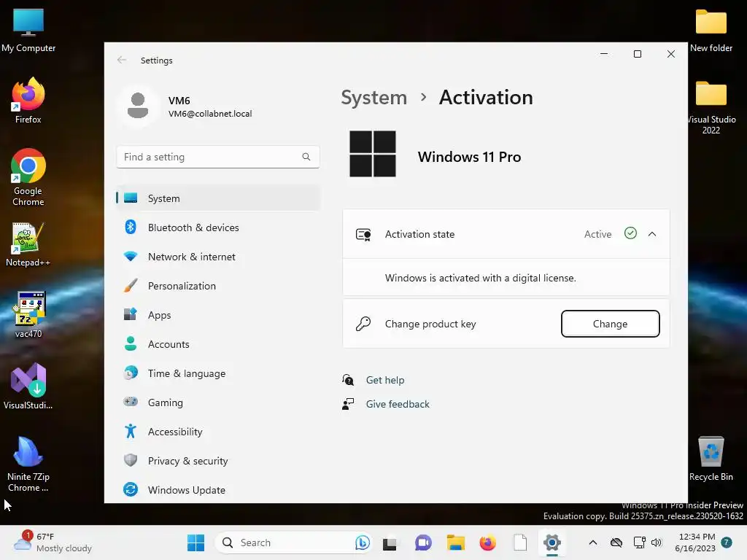The height and width of the screenshot is (560, 747).
Task: Click the cloud sync tray icon
Action: tap(616, 542)
